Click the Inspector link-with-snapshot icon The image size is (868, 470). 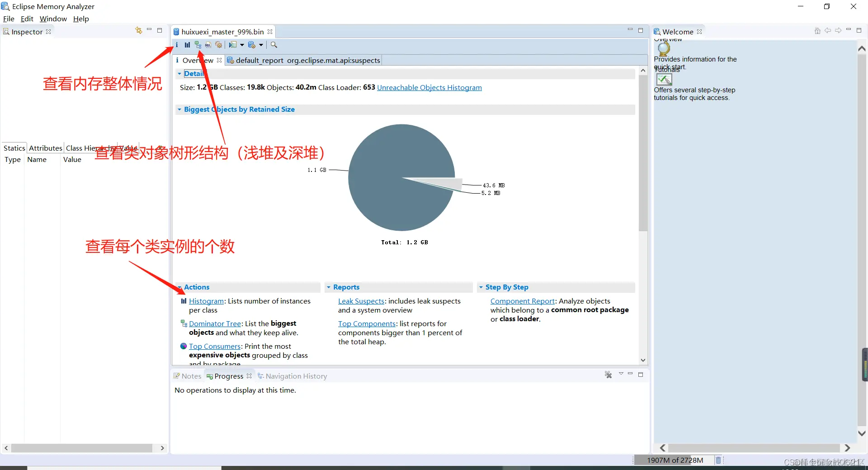(x=139, y=30)
